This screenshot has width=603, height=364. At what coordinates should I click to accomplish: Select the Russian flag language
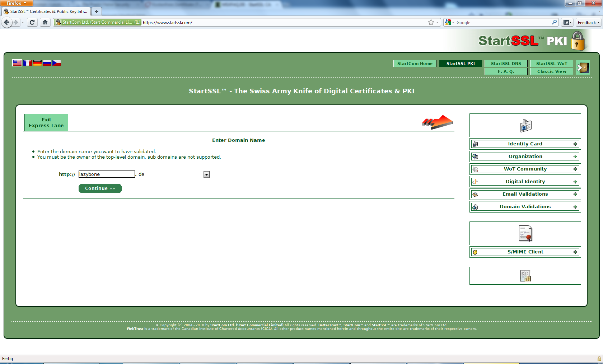(47, 63)
